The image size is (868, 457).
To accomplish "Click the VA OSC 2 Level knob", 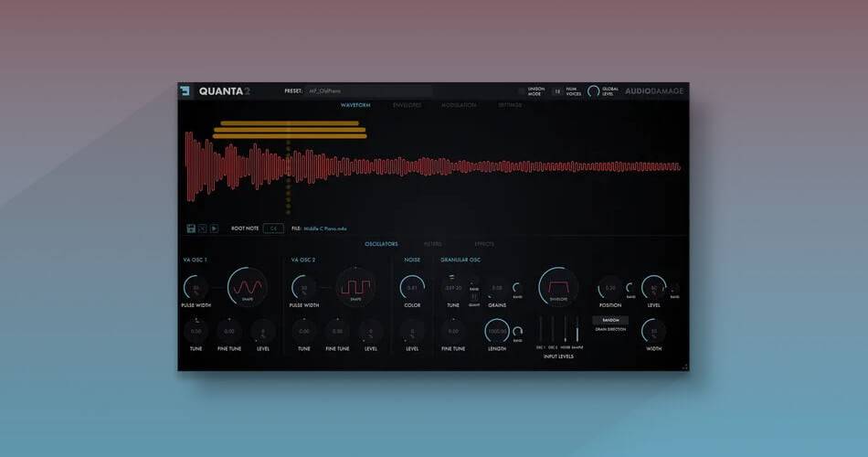I will [x=371, y=331].
